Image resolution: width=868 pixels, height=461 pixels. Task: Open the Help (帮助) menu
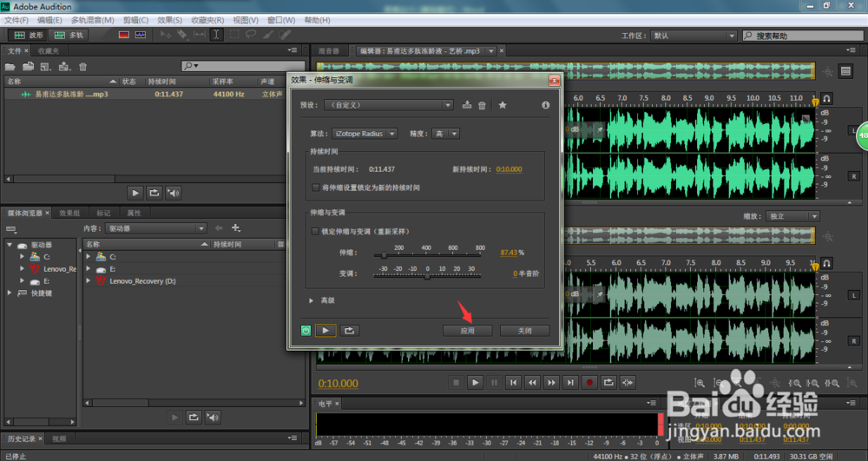point(317,20)
